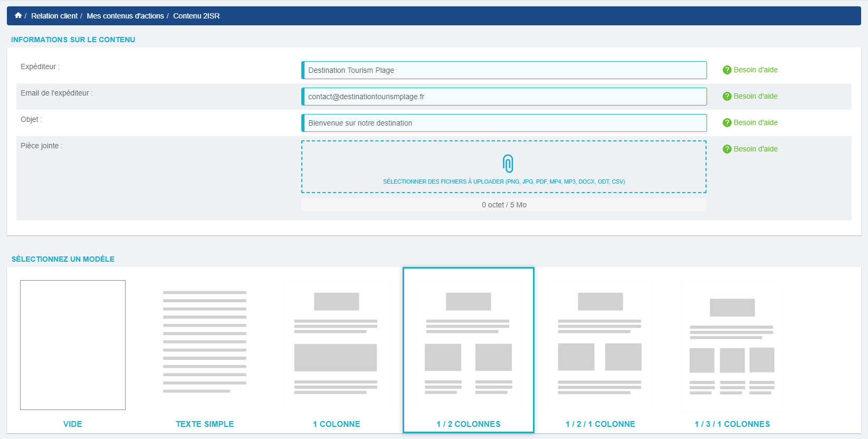Select the 1 / 3 / 1 Colonnes template
Image resolution: width=868 pixels, height=439 pixels.
coord(732,346)
